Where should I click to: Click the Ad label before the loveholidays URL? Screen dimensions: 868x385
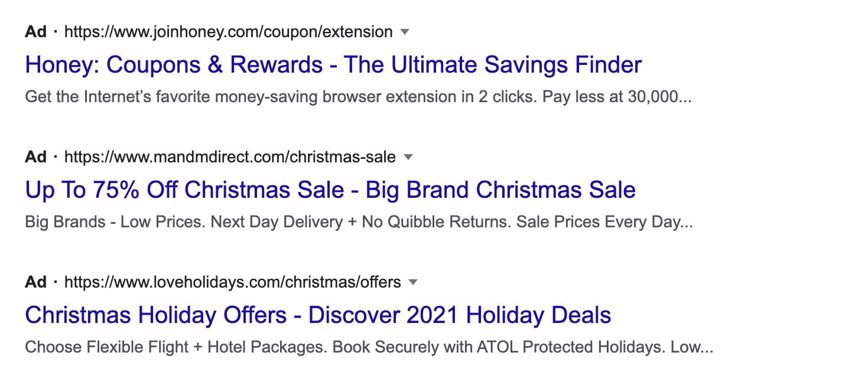pos(35,282)
